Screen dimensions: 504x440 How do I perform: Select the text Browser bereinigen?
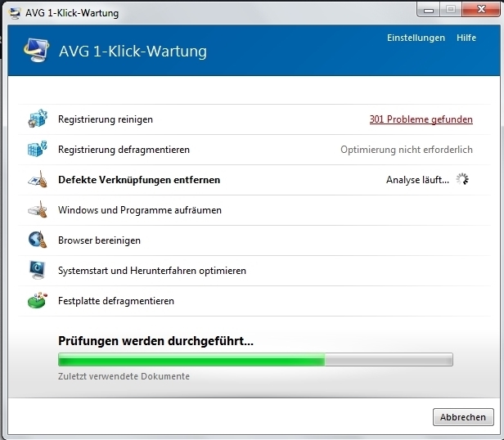(x=99, y=240)
